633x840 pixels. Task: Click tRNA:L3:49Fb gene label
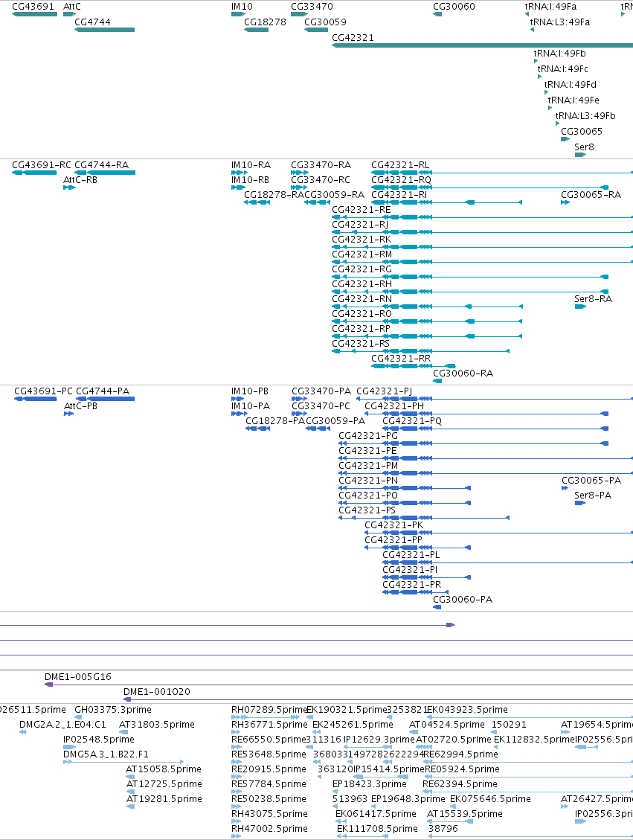coord(585,115)
